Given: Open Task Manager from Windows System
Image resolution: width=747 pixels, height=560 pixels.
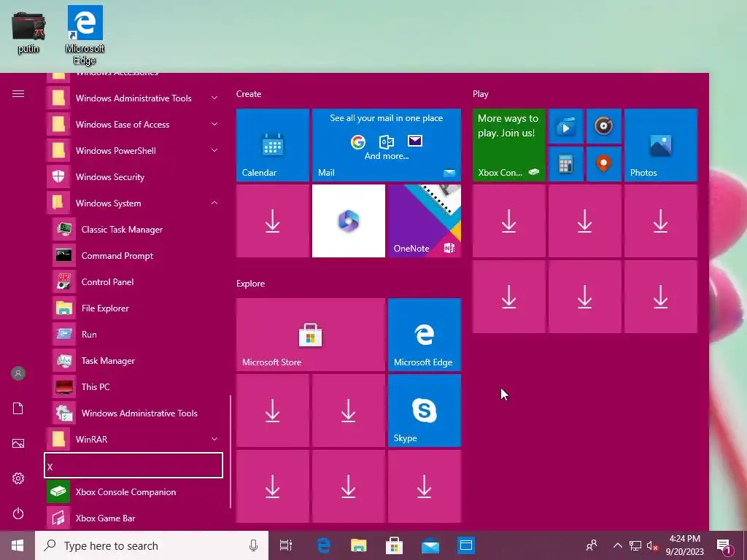Looking at the screenshot, I should click(137, 360).
